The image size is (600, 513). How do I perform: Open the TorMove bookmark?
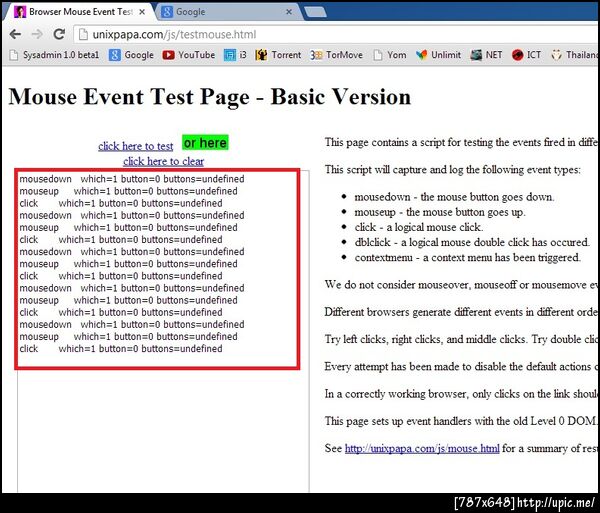pos(336,55)
